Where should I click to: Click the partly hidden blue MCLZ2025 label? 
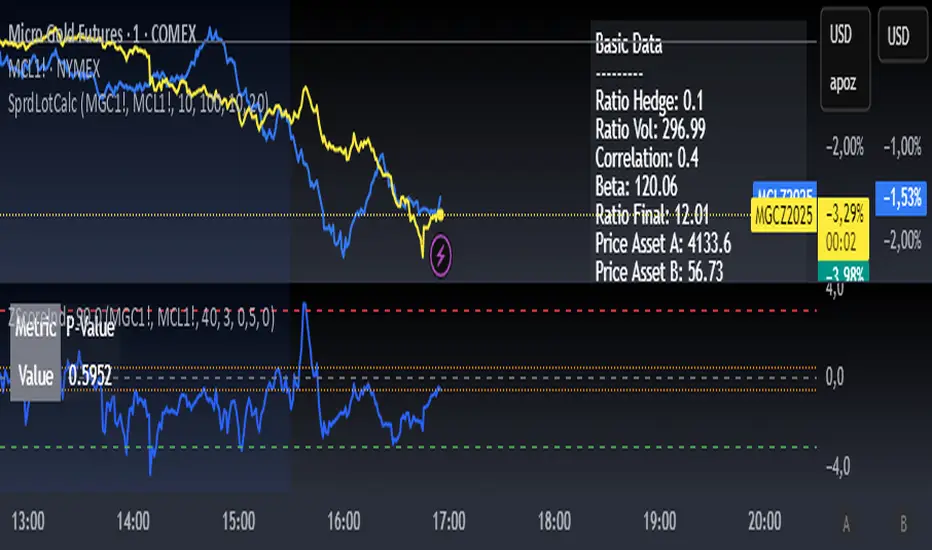785,190
